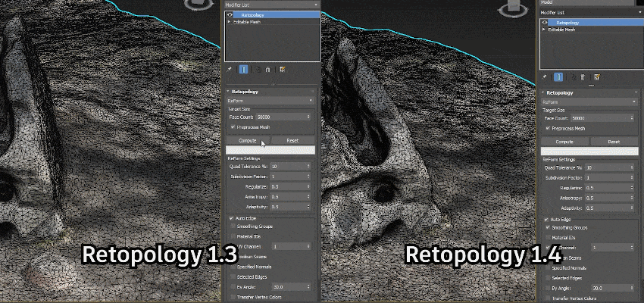Open the ReForm algorithm dropdown in 1.3 panel
This screenshot has width=644, height=303.
[x=271, y=101]
